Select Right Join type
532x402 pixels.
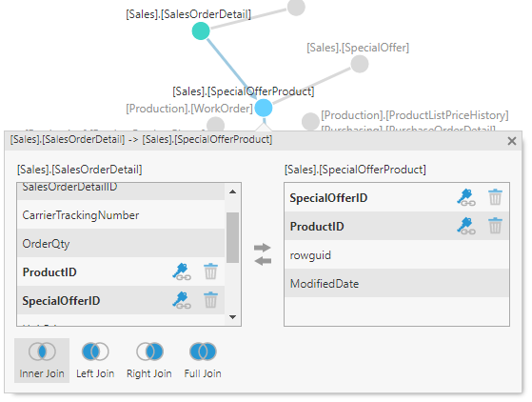149,360
